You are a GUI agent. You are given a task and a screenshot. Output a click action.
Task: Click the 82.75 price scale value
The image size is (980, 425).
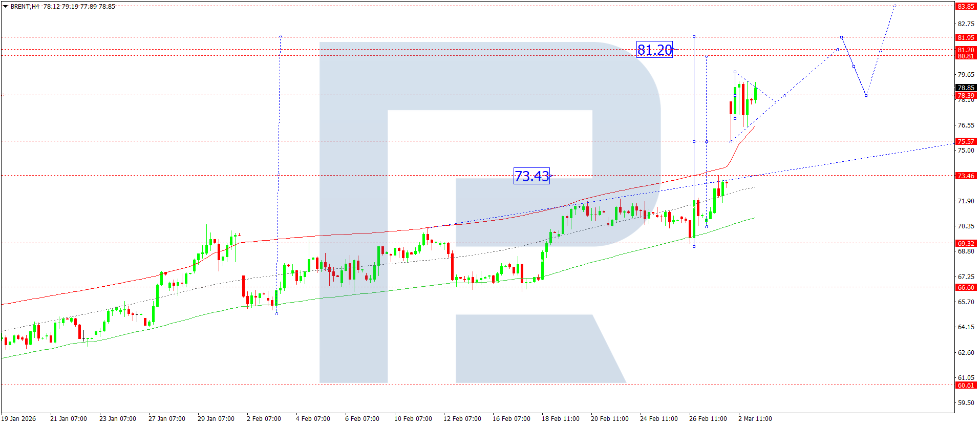tap(966, 24)
